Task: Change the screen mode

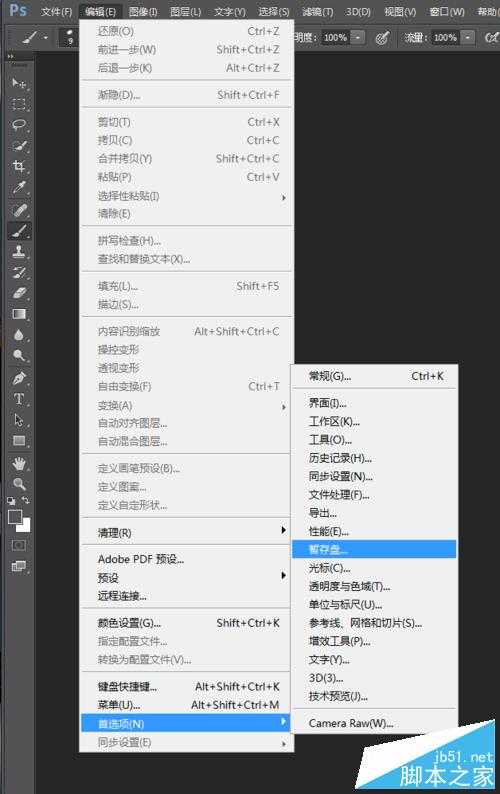Action: click(19, 566)
